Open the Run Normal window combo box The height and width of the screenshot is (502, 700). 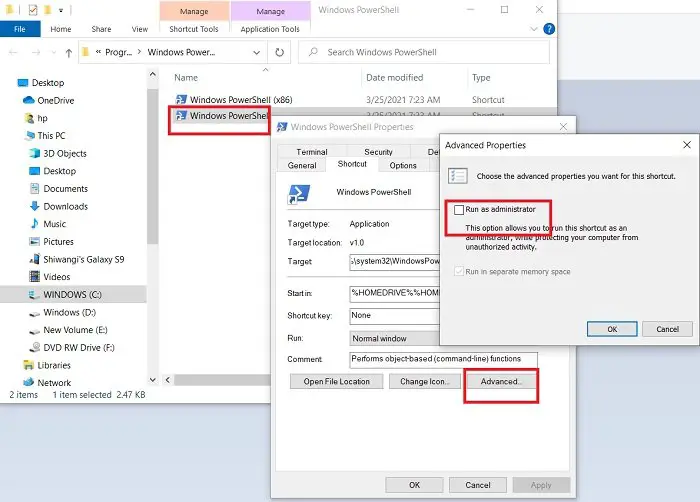395,338
